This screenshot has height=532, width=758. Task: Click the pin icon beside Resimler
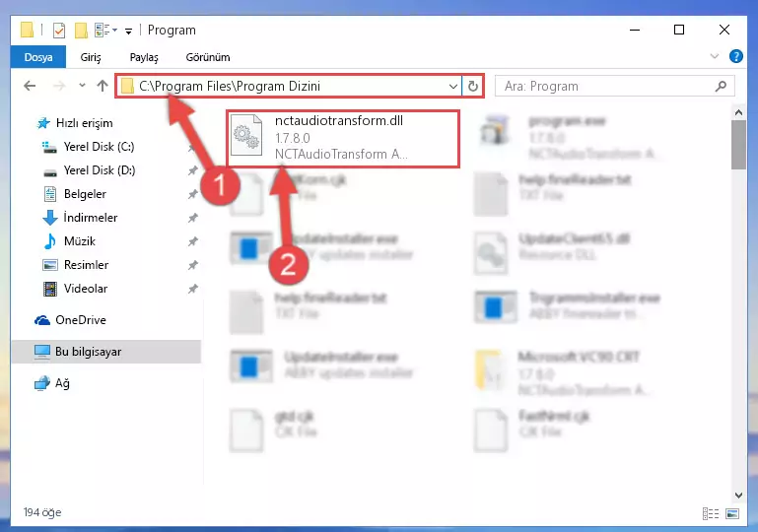(x=192, y=265)
